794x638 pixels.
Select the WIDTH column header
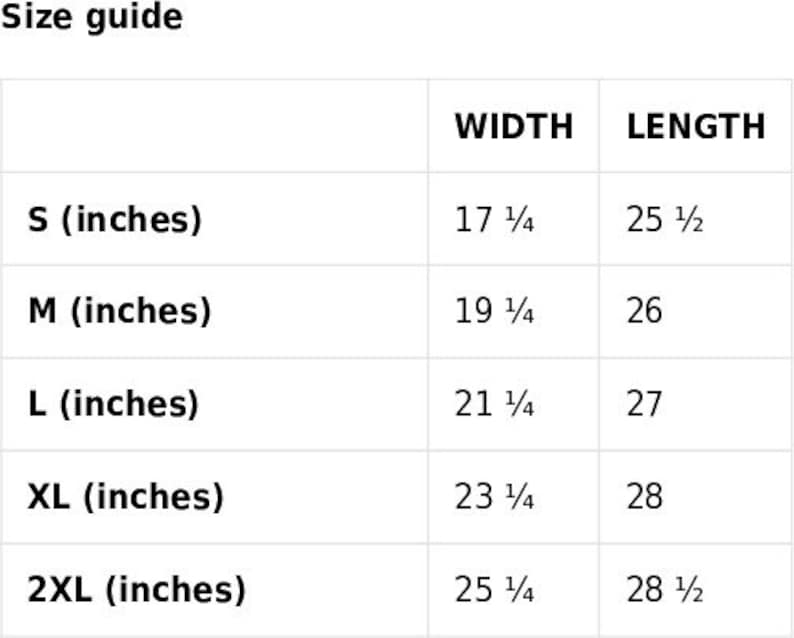click(514, 127)
